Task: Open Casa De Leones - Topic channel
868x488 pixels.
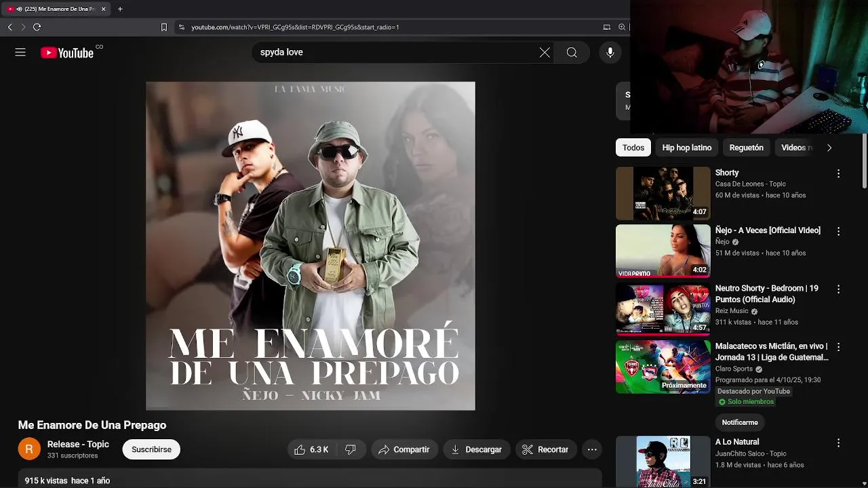Action: pyautogui.click(x=750, y=184)
